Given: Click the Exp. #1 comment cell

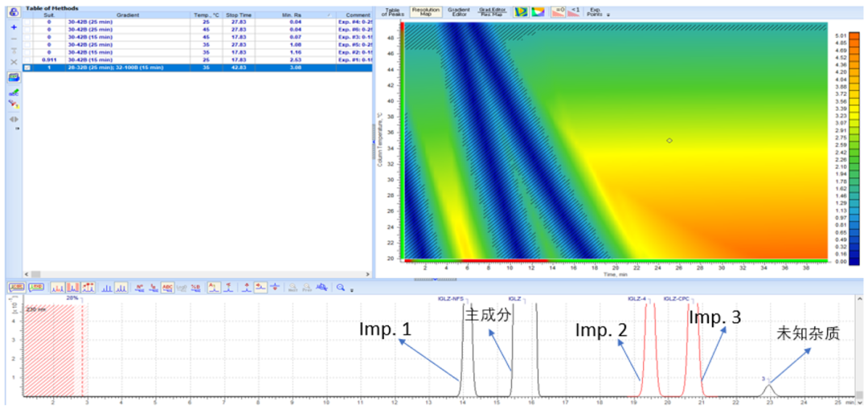Looking at the screenshot, I should [x=354, y=59].
